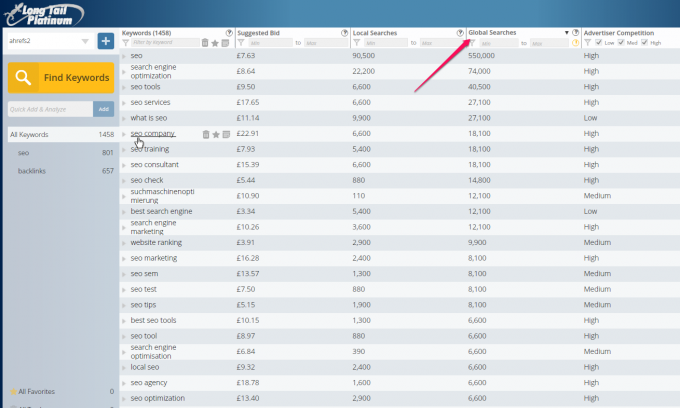
Task: Toggle the Med competition checkbox
Action: [621, 42]
